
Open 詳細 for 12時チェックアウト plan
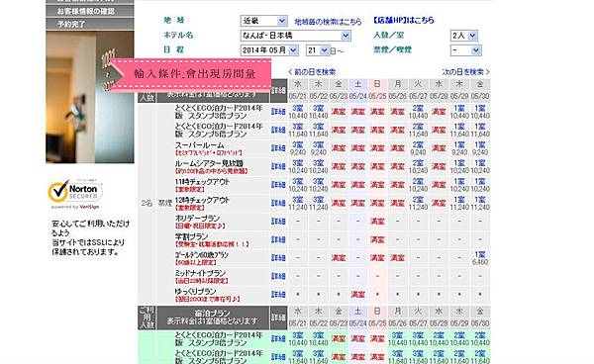click(x=278, y=203)
